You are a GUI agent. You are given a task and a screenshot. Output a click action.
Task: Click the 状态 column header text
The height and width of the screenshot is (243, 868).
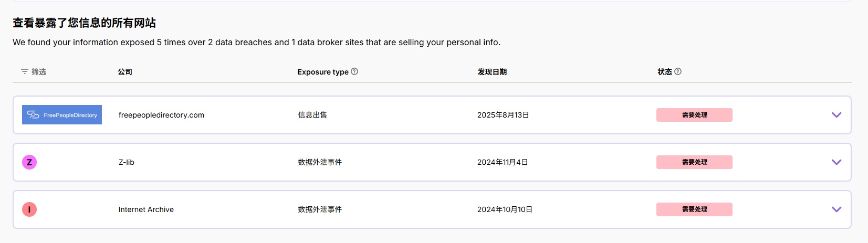coord(665,72)
